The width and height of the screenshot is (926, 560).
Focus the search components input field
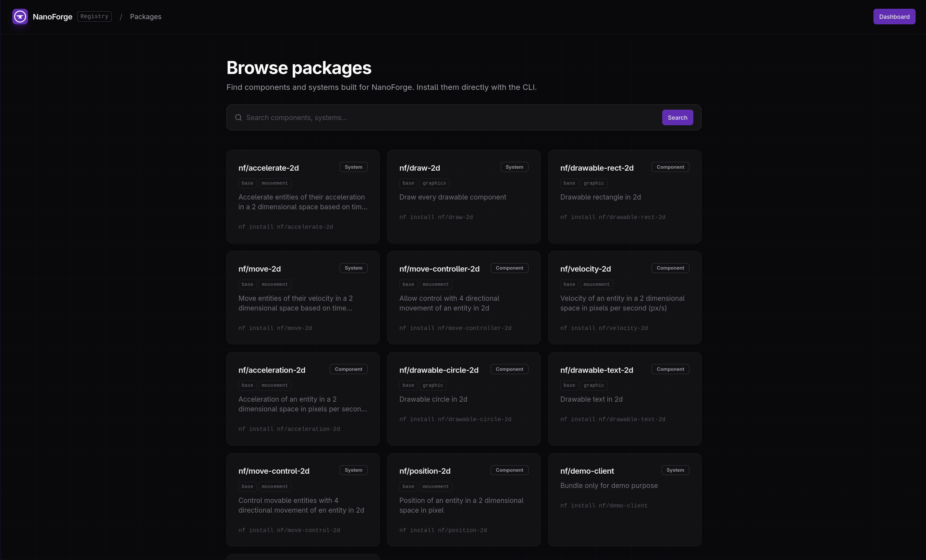(x=451, y=118)
